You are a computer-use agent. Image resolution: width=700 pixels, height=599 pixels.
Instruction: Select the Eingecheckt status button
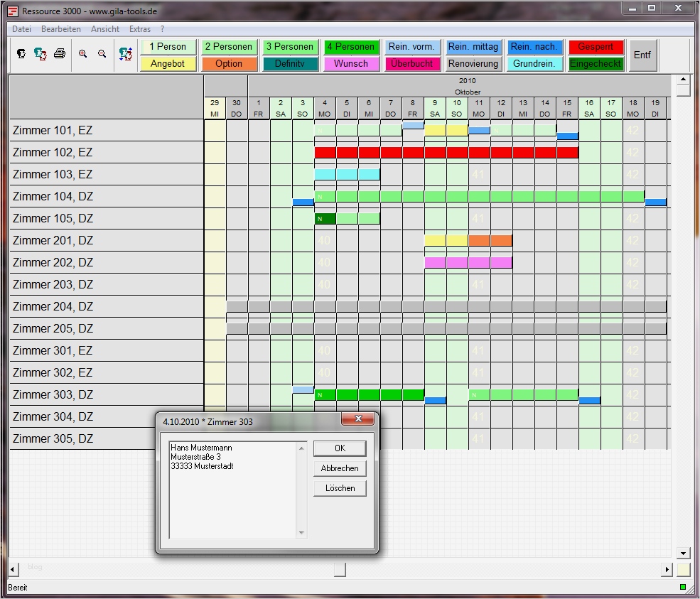click(596, 64)
